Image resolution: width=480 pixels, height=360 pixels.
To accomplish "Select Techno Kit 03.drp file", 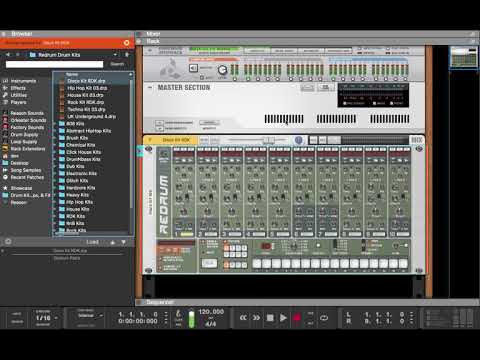I will [86, 109].
